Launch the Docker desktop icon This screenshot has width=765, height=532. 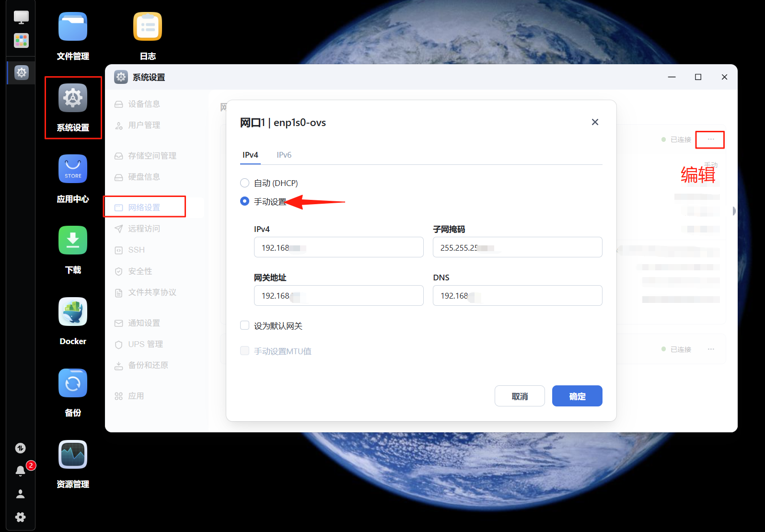pyautogui.click(x=73, y=312)
